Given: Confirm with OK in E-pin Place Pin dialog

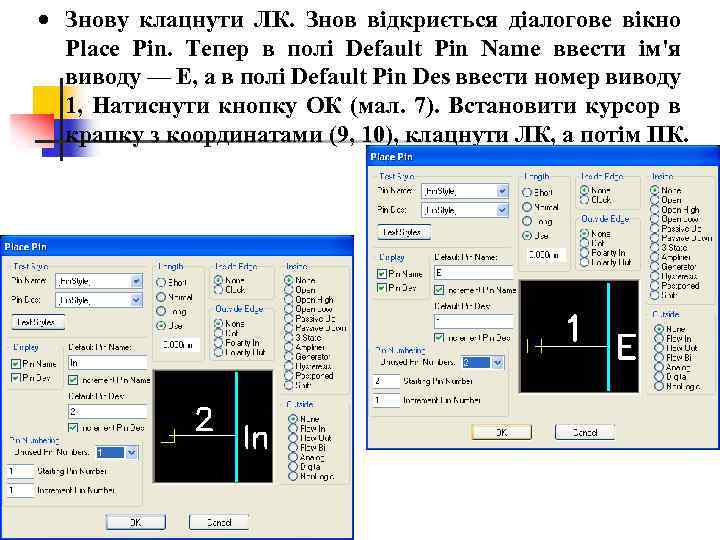Looking at the screenshot, I should (502, 432).
